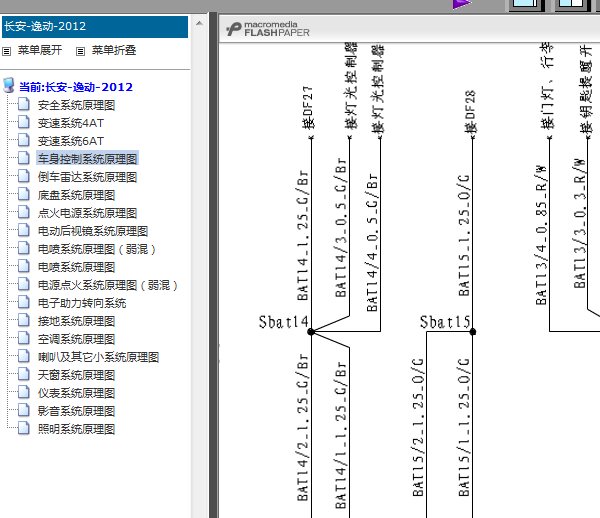Open 电源点火系统原理图（弱混） diagram

[108, 285]
